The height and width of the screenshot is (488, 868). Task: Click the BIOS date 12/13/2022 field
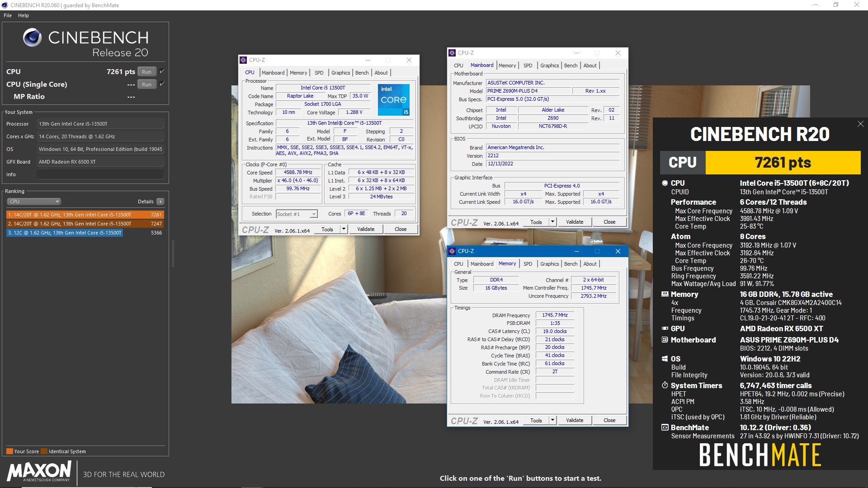(552, 164)
